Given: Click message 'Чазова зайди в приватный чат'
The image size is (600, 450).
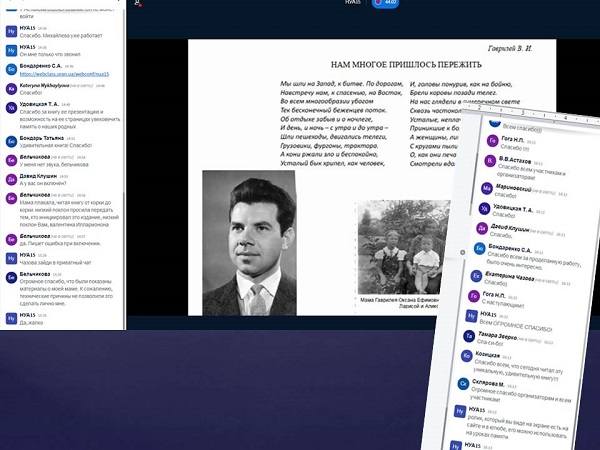Looking at the screenshot, I should (x=55, y=262).
